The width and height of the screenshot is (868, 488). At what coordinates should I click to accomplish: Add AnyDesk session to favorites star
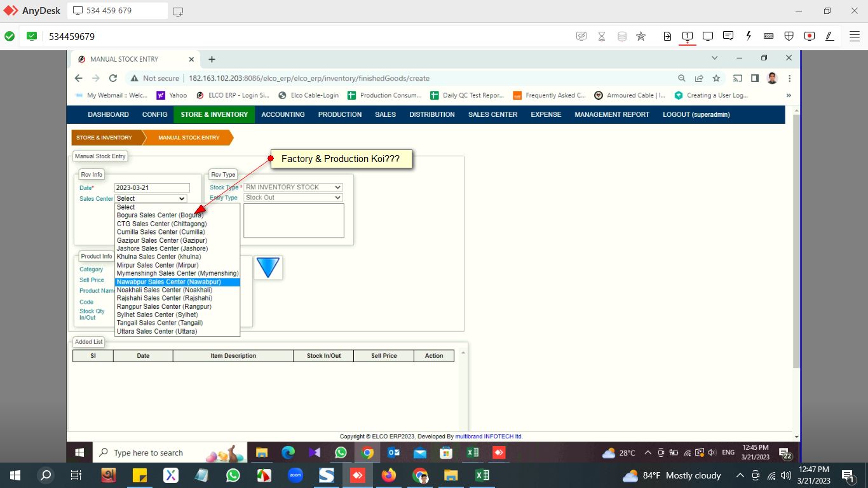click(641, 36)
